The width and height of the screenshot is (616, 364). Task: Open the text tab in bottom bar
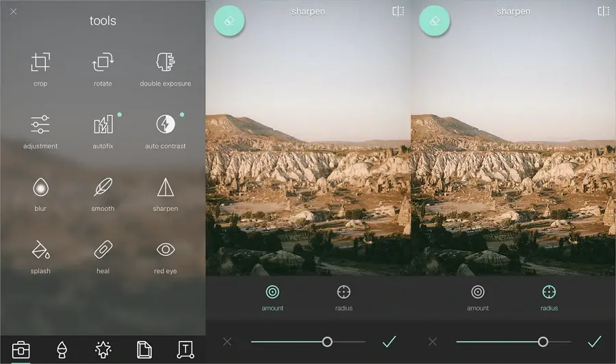[x=185, y=350]
